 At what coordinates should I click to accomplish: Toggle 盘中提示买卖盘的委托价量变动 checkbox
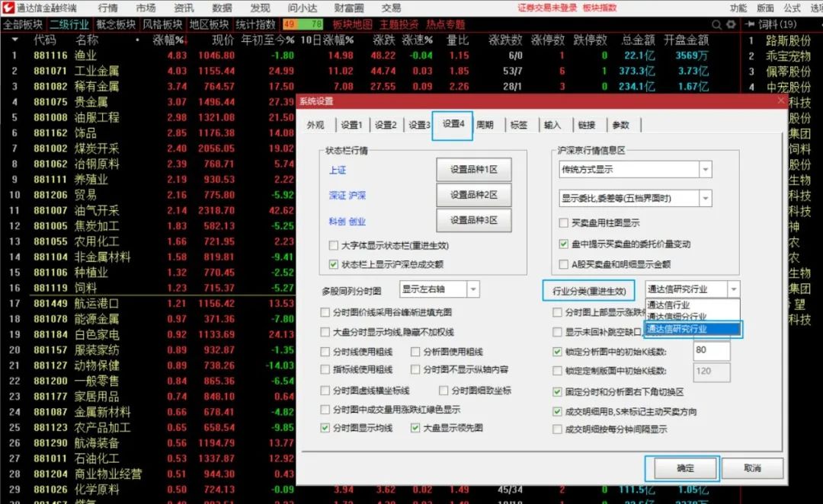564,244
